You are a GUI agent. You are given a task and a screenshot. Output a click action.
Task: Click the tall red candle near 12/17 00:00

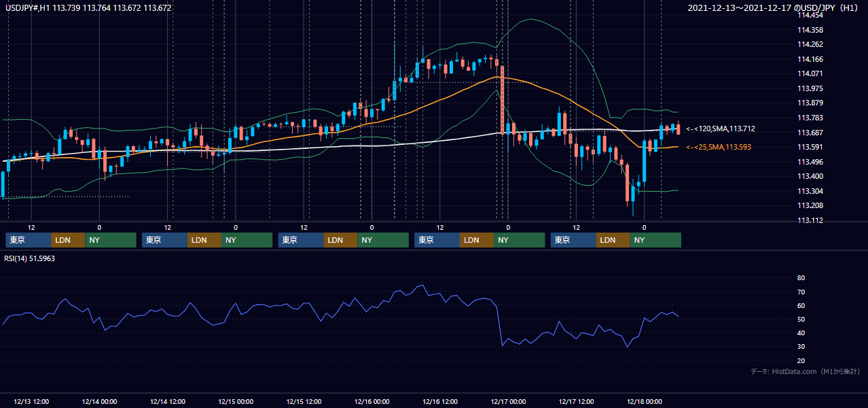pyautogui.click(x=502, y=99)
